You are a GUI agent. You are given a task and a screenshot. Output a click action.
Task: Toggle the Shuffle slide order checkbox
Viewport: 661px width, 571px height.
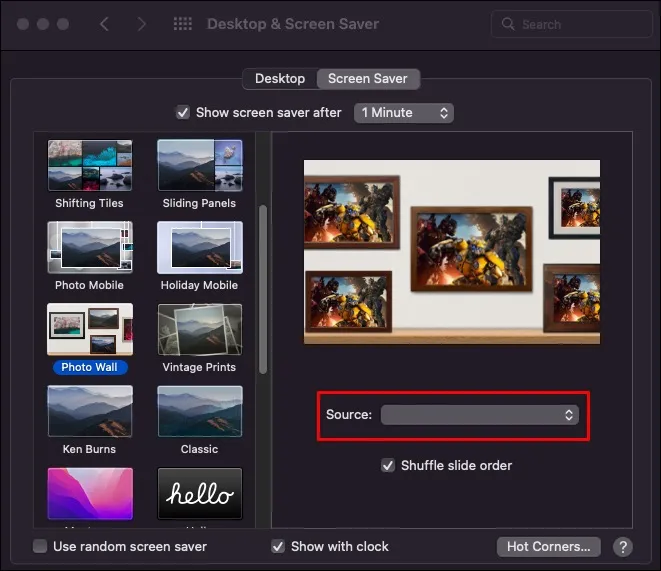pos(387,466)
